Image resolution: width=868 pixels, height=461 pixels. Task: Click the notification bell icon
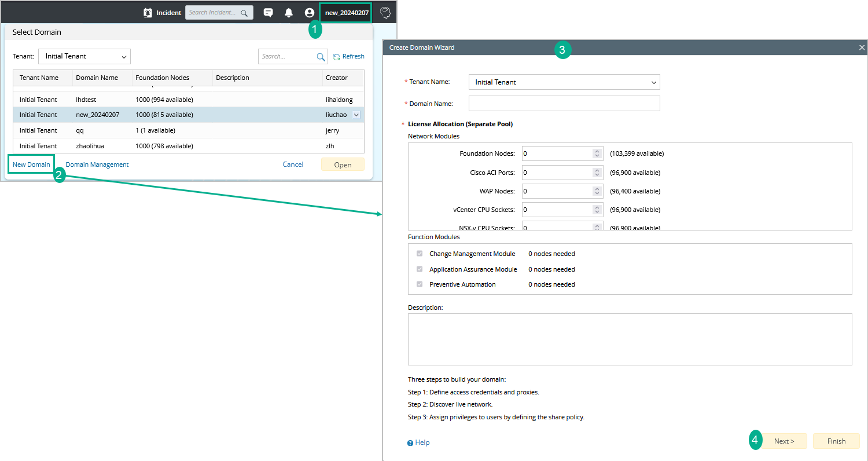click(x=289, y=13)
